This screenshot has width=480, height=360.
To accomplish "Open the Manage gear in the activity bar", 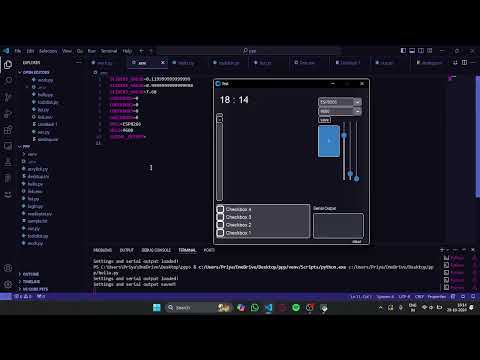I will point(8,284).
